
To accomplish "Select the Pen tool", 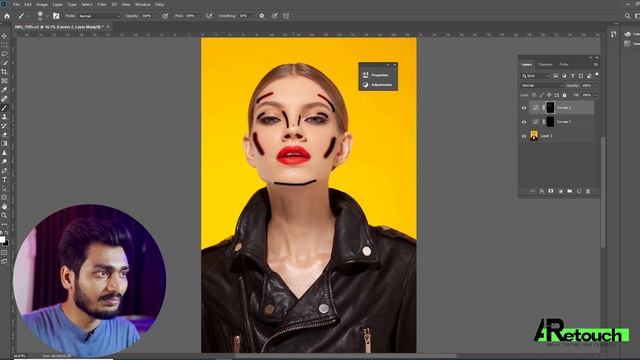I will tap(4, 171).
